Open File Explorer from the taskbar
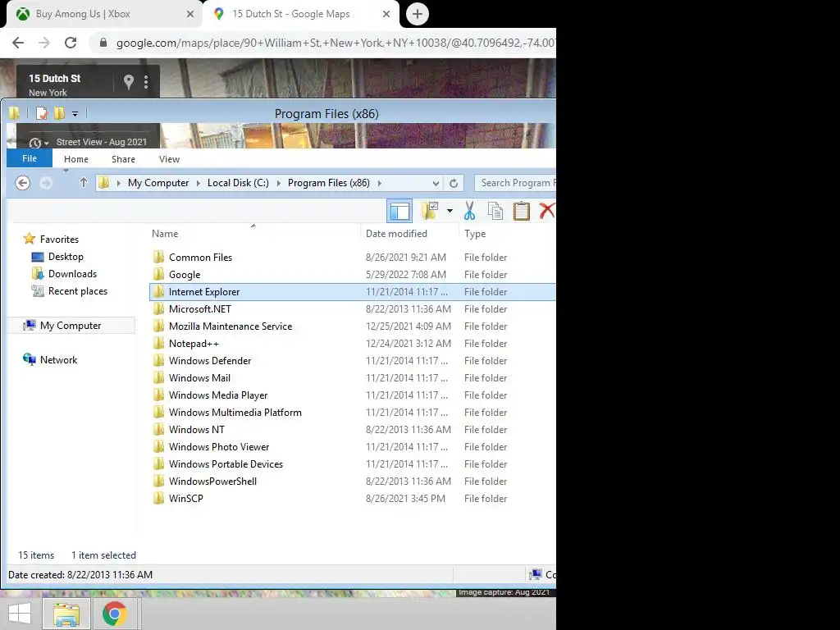The image size is (840, 630). coord(66,614)
